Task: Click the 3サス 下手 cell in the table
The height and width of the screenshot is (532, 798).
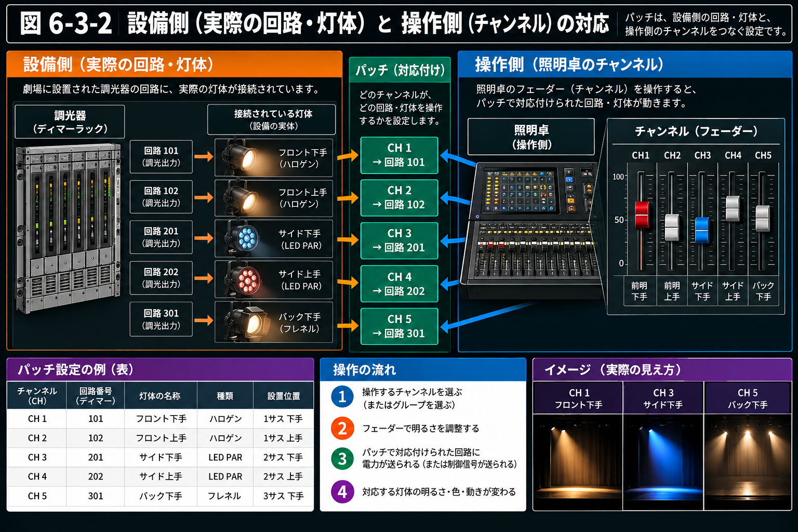Action: pos(283,496)
